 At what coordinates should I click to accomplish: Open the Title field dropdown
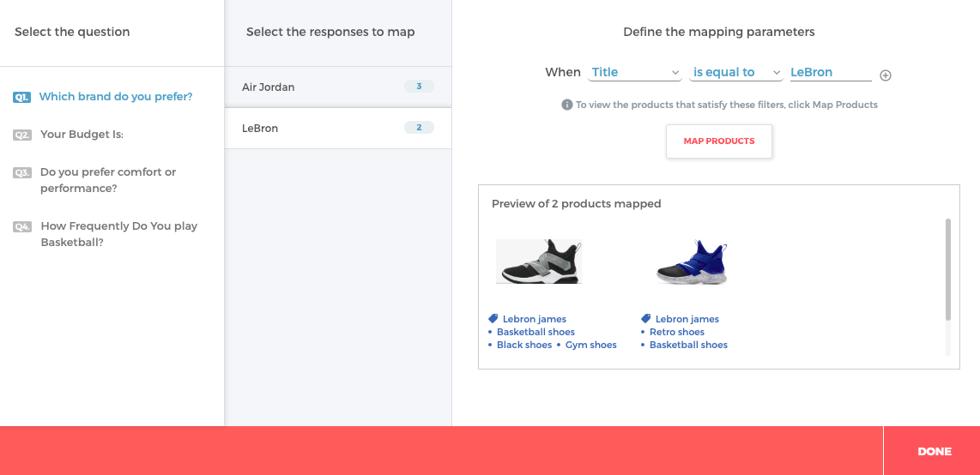[x=634, y=72]
